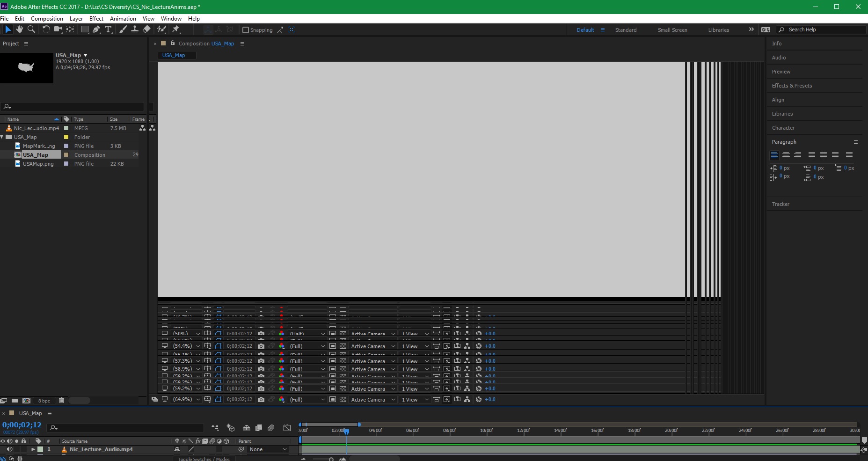868x461 pixels.
Task: Toggle audio for Nic_Lecture_Audio.mp4 layer
Action: 10,449
